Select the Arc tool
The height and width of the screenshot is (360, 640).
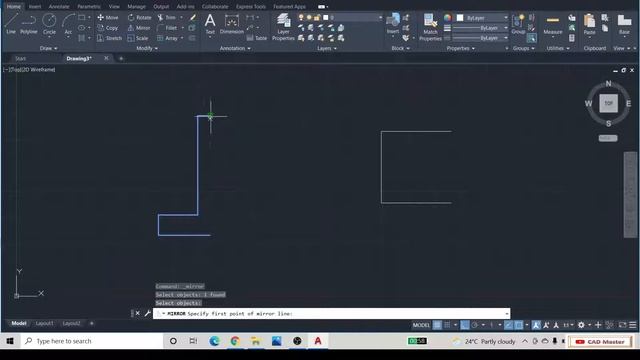(68, 24)
